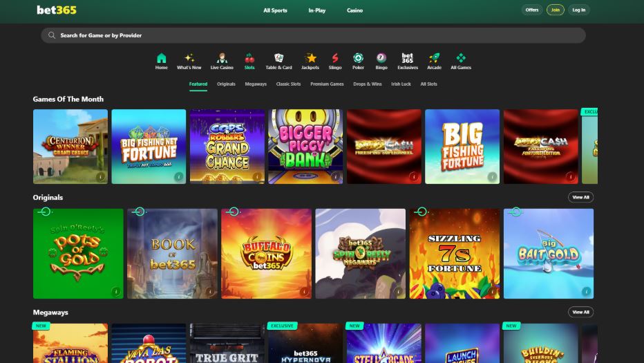Show info for Bigger Piggy Bank
Viewport: 644px width, 363px height.
click(x=336, y=177)
